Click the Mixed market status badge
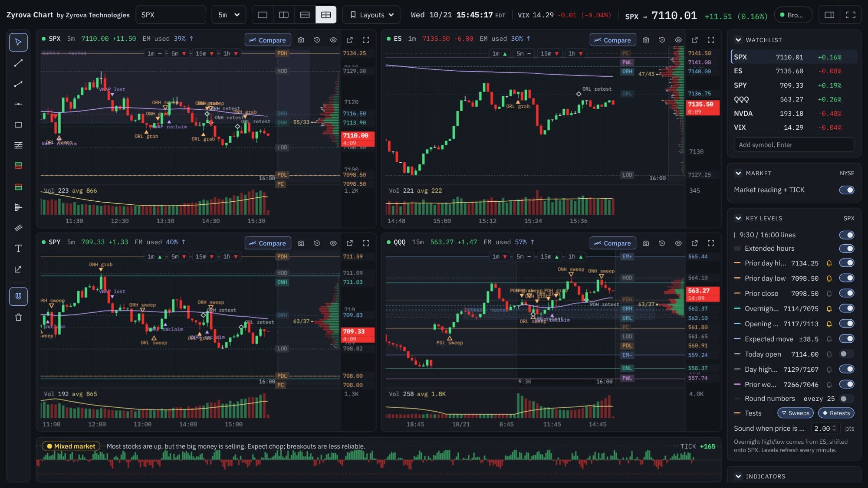 pos(71,446)
